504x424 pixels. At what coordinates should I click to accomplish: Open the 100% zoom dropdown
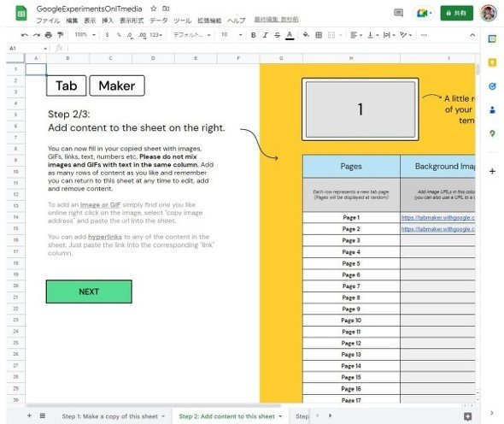tap(85, 35)
